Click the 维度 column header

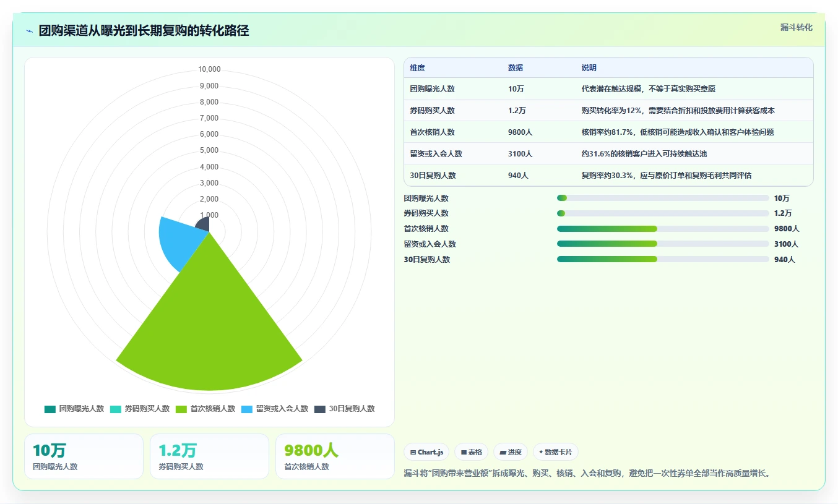pyautogui.click(x=418, y=68)
